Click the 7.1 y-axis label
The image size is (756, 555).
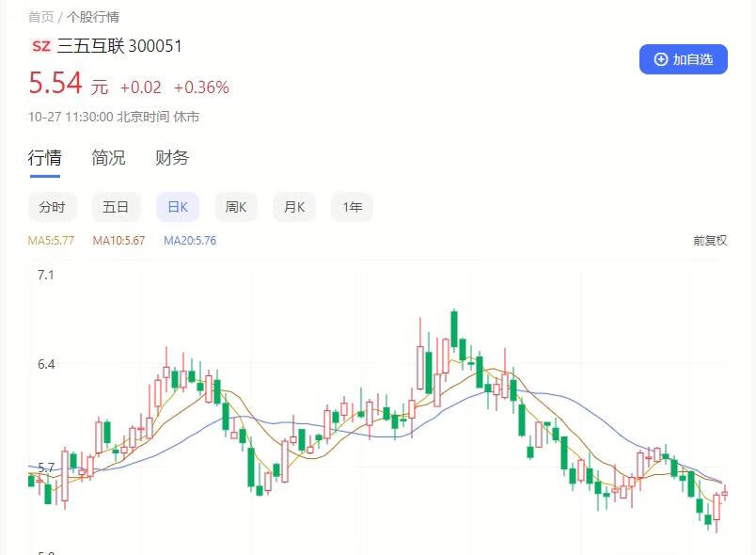46,276
